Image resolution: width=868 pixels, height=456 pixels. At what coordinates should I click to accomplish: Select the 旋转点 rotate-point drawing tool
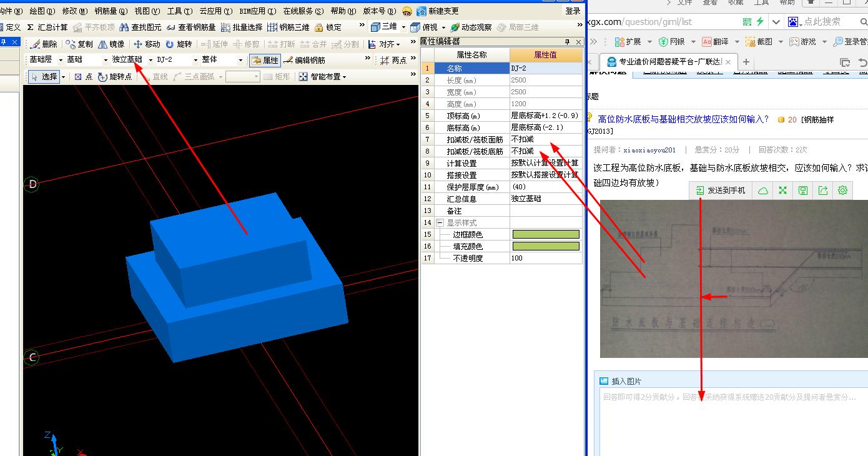click(x=115, y=77)
